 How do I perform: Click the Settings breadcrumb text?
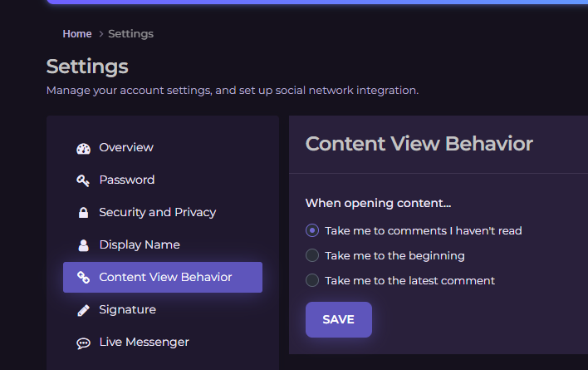[x=130, y=34]
